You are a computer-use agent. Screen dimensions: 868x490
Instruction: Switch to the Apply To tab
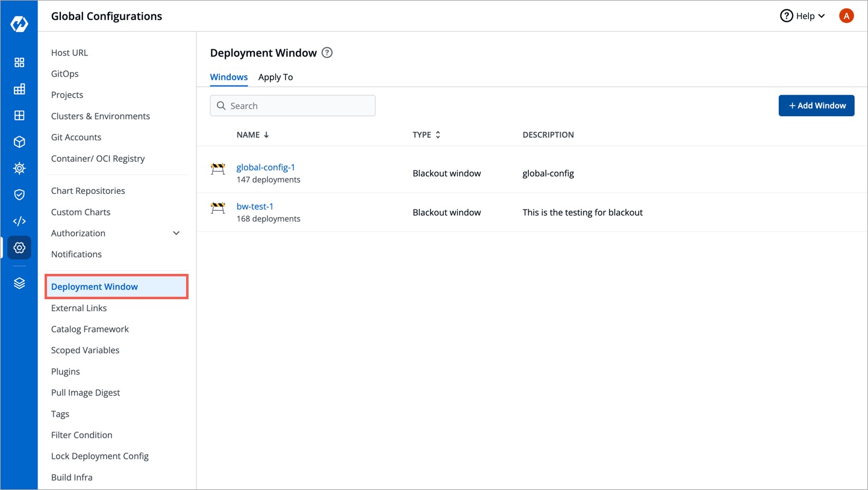tap(275, 77)
